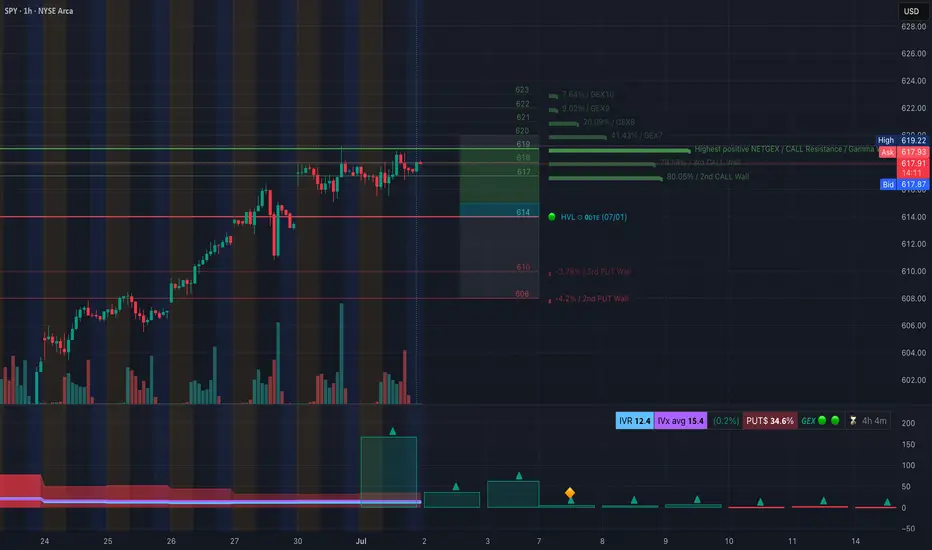Click the 4h 4m countdown text

click(874, 421)
